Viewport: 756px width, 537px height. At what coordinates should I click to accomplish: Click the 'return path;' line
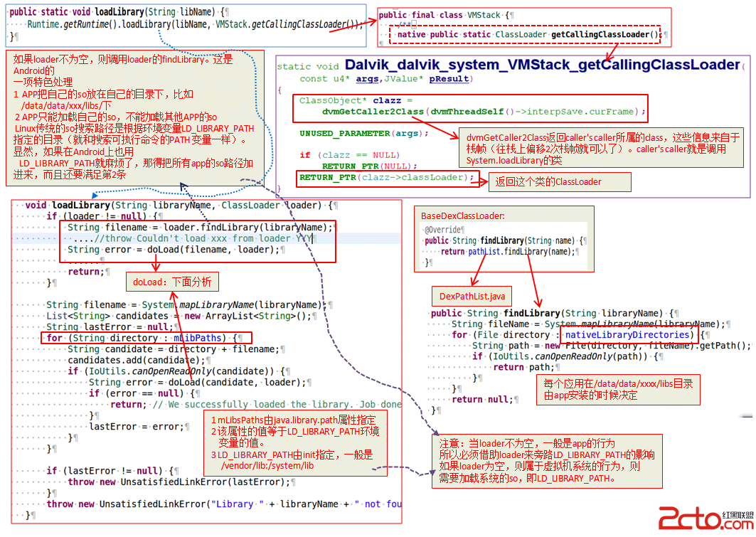point(523,368)
